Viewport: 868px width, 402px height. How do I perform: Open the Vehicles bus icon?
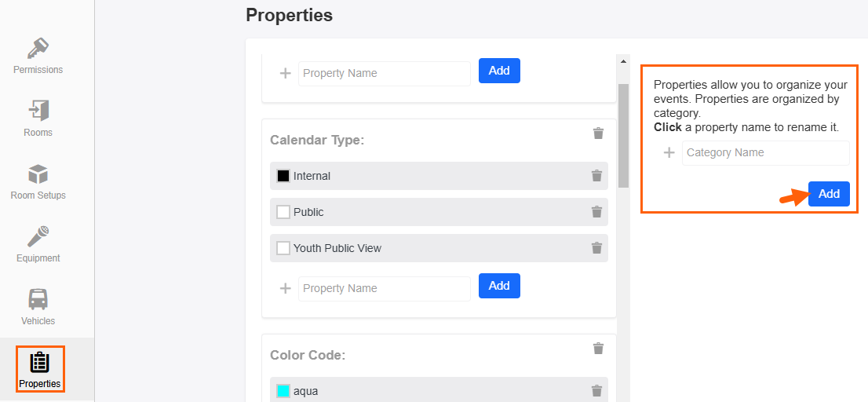(x=38, y=300)
